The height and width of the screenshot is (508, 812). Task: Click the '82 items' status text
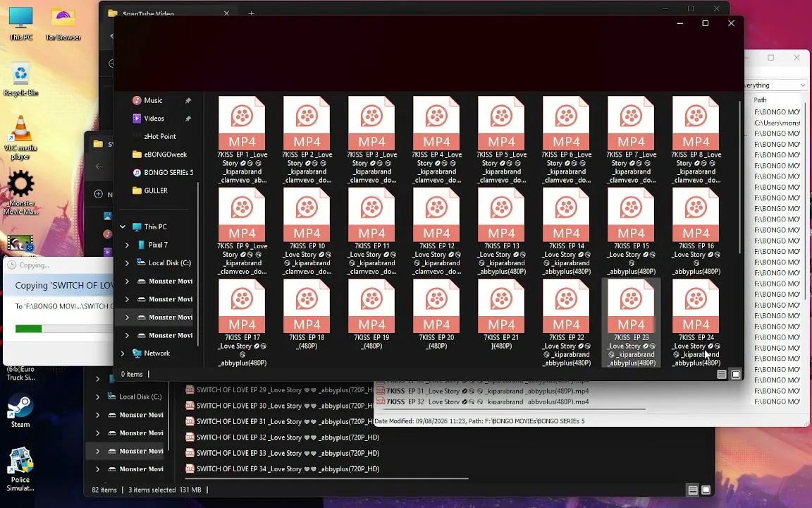[104, 490]
